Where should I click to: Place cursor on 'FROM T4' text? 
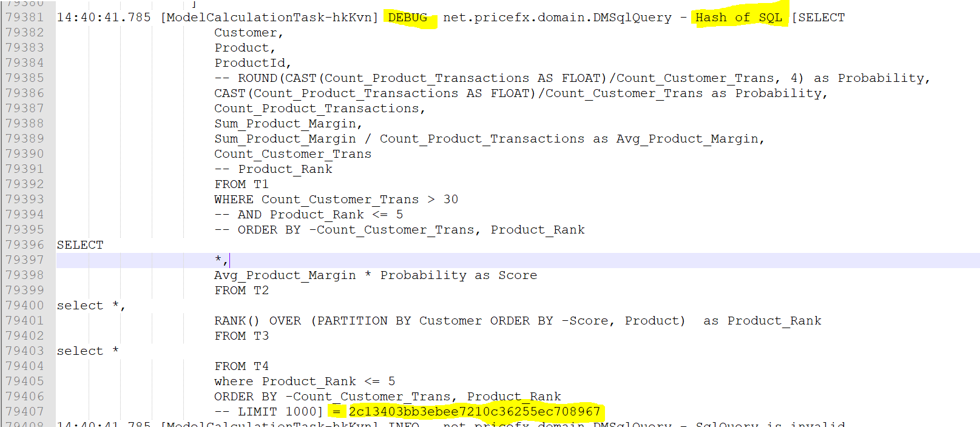click(x=241, y=366)
